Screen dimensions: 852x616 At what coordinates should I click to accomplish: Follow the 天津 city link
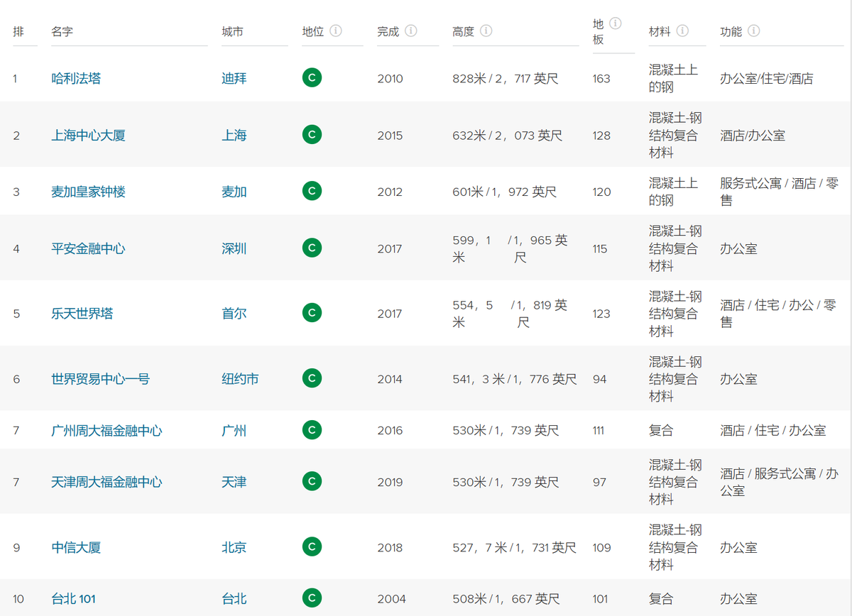234,482
